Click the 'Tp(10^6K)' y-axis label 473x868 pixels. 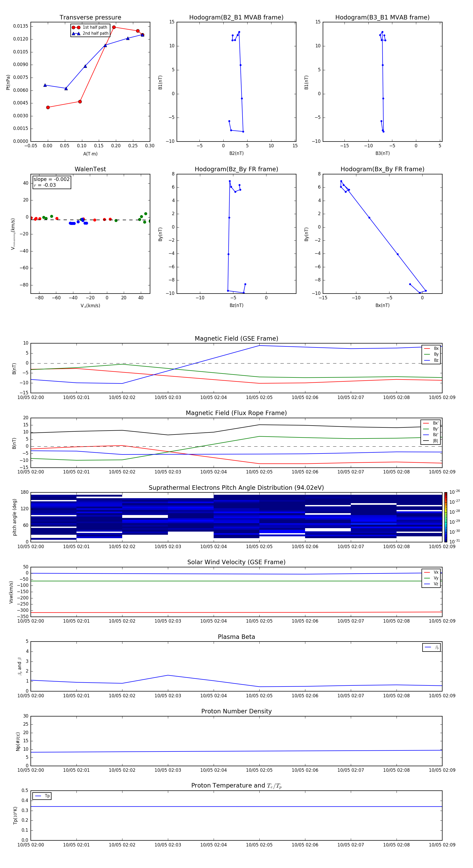15,816
